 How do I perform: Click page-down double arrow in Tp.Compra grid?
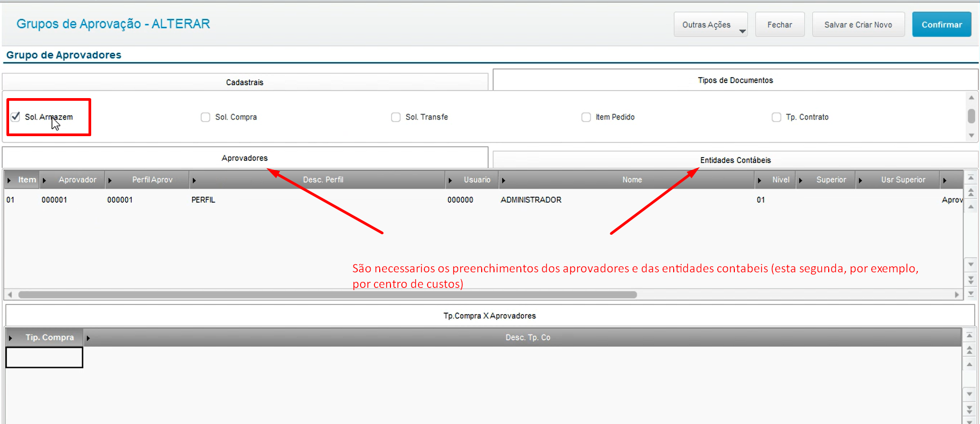(969, 409)
